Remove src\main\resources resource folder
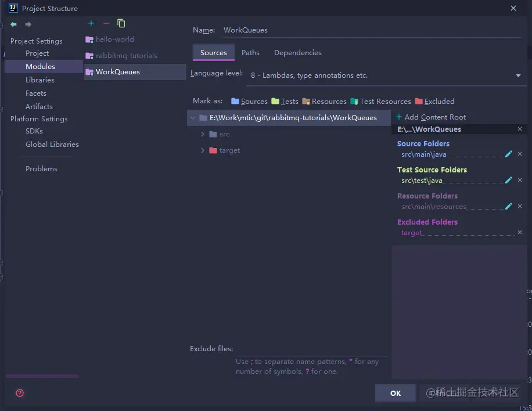The height and width of the screenshot is (411, 532). 520,206
